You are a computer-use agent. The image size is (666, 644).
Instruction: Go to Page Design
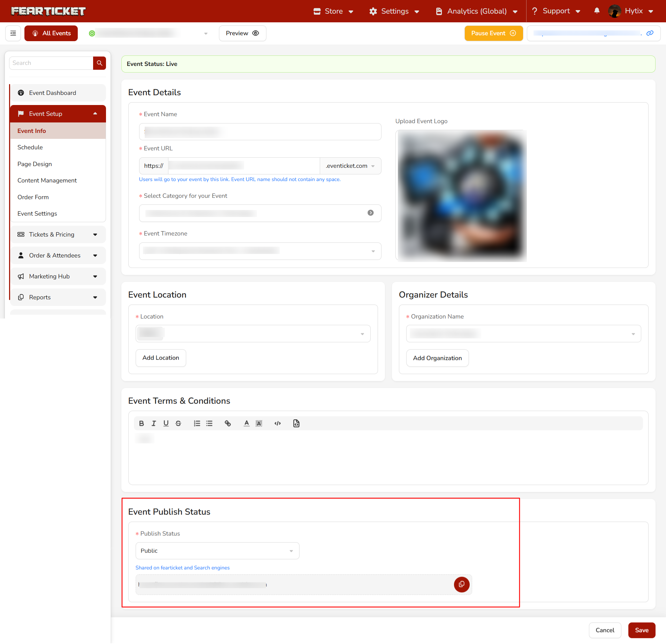pyautogui.click(x=58, y=164)
